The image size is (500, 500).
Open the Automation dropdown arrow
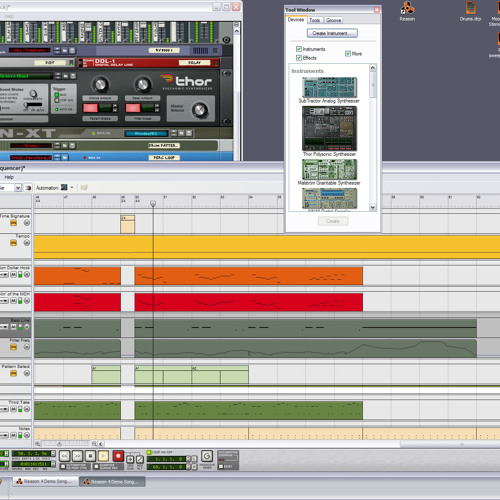click(72, 187)
